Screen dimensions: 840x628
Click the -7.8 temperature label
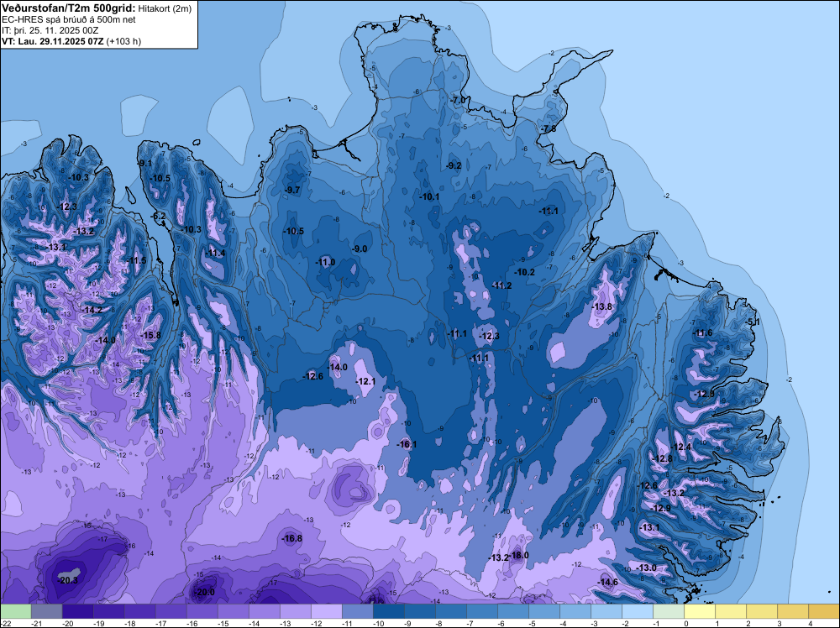tap(549, 129)
